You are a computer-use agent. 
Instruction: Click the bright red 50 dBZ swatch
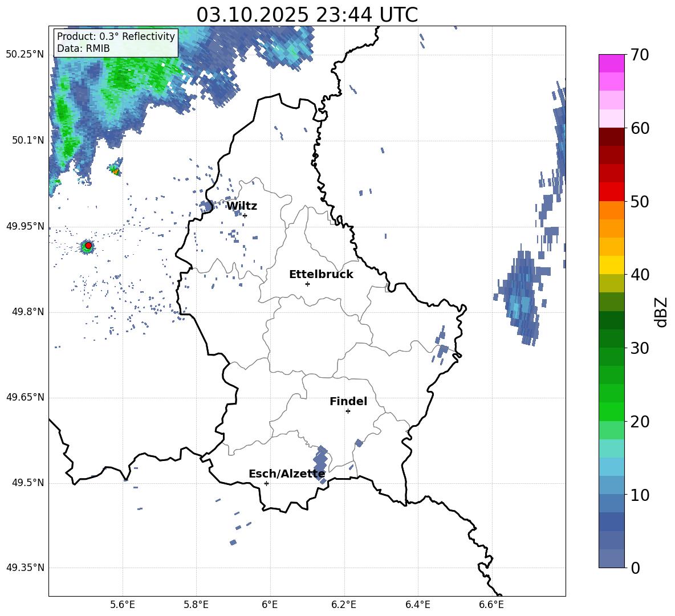612,192
